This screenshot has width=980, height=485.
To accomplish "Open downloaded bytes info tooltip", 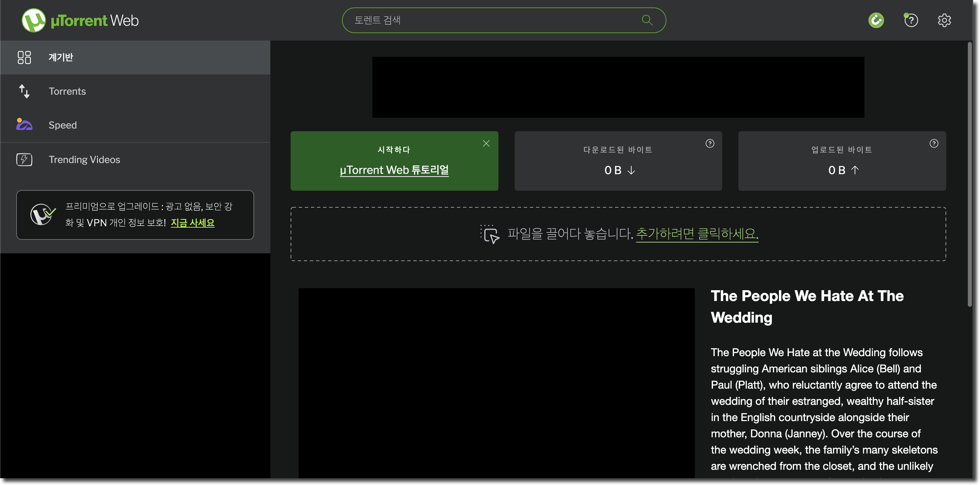I will pyautogui.click(x=710, y=143).
